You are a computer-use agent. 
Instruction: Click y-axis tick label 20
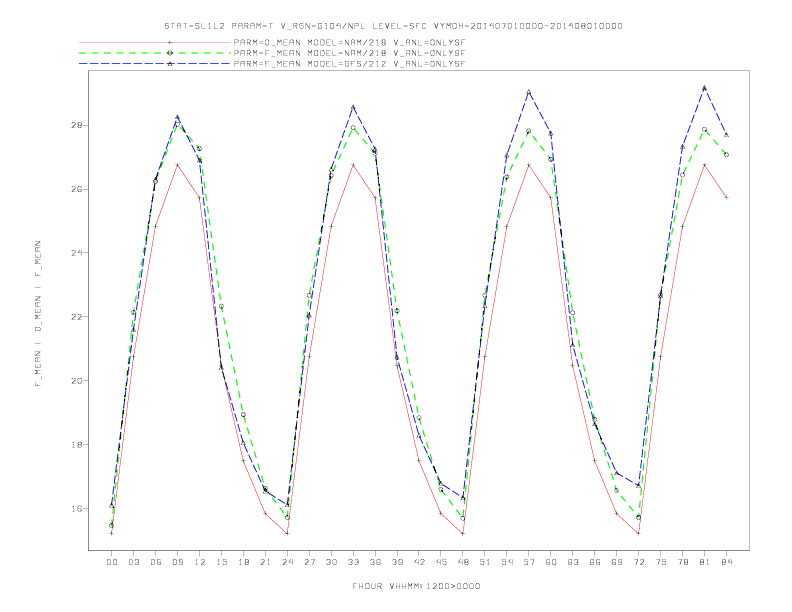tap(76, 380)
